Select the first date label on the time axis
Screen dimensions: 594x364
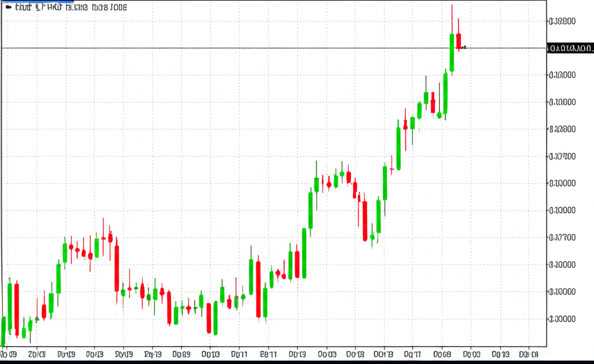(9, 354)
